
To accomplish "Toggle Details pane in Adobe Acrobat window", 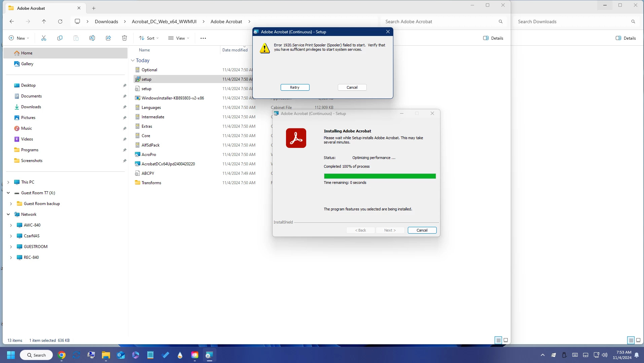I will pyautogui.click(x=493, y=38).
